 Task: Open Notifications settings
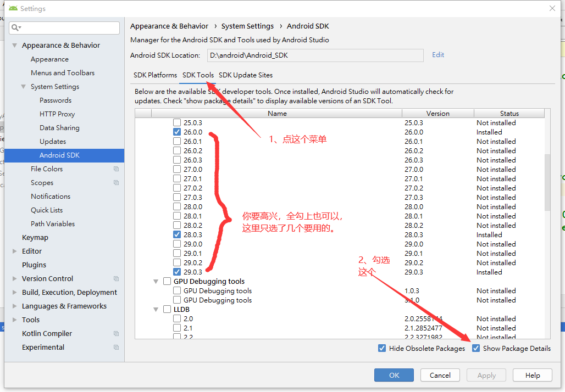51,197
